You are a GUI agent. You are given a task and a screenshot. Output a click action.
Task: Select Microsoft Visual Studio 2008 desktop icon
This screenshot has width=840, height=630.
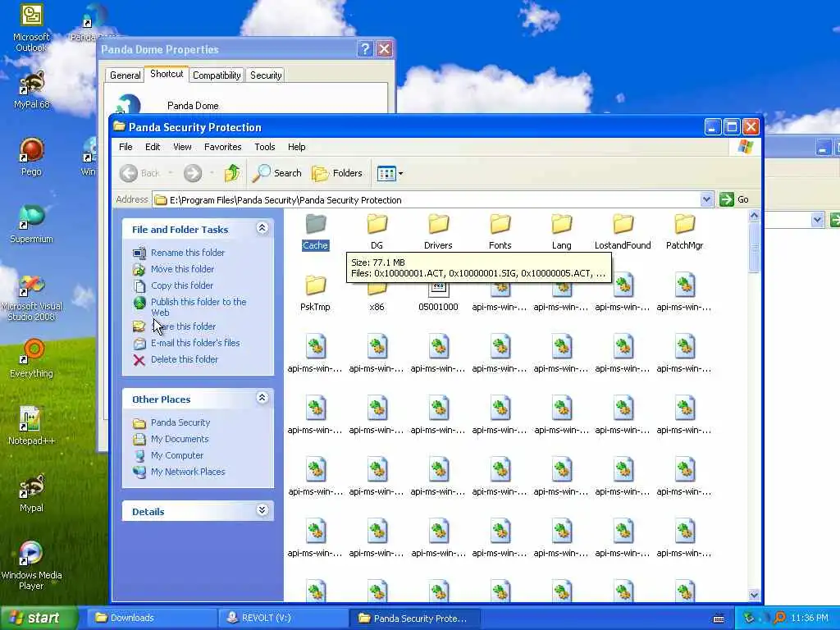31,297
